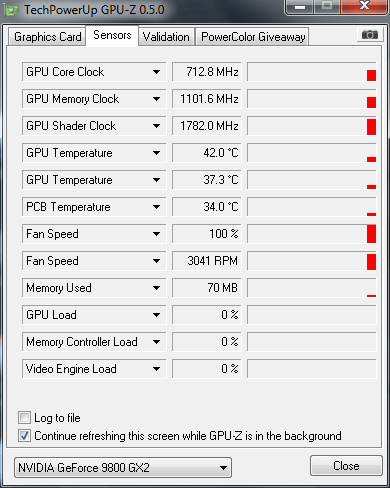
Task: Close the window with the title bar X
Action: (364, 7)
